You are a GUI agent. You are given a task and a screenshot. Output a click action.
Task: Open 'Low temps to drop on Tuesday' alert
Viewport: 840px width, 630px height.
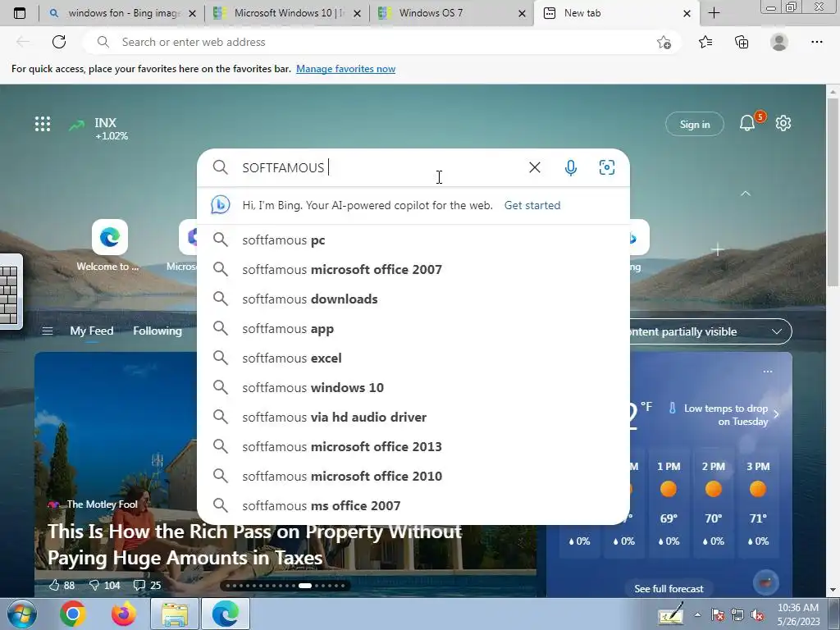tap(724, 414)
